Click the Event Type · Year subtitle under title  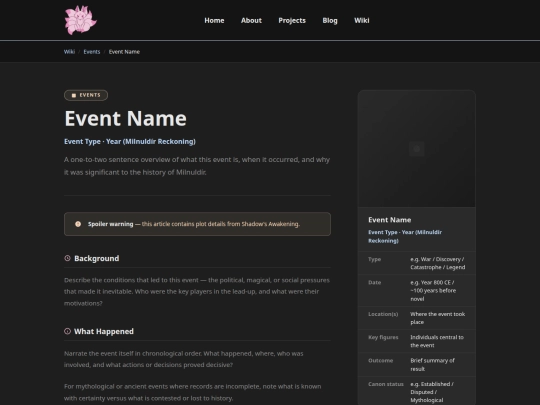coord(130,142)
